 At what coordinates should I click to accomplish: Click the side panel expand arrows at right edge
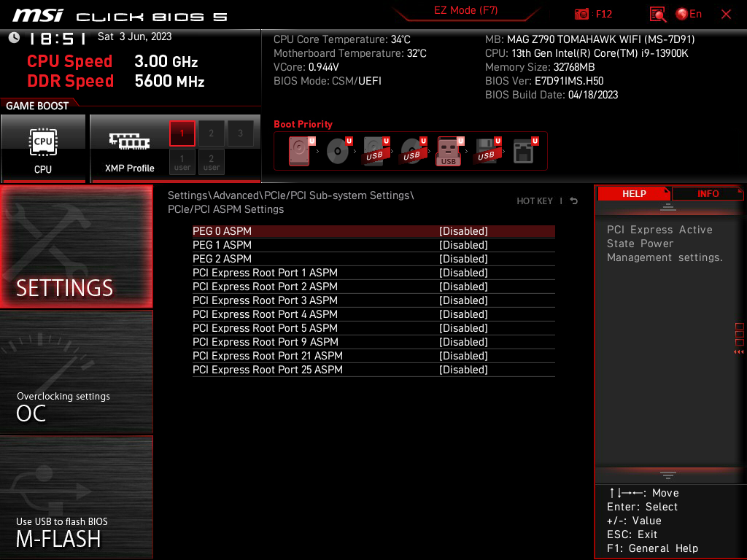click(x=738, y=352)
